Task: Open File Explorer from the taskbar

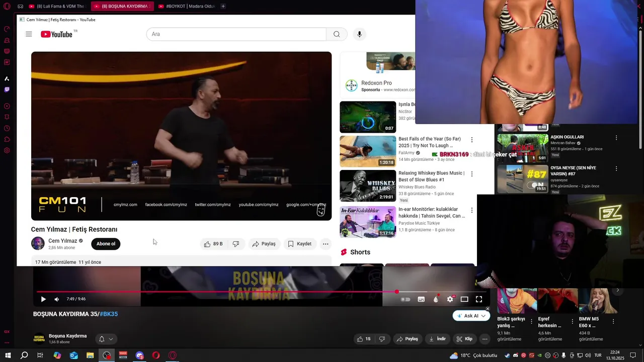Action: [90, 355]
